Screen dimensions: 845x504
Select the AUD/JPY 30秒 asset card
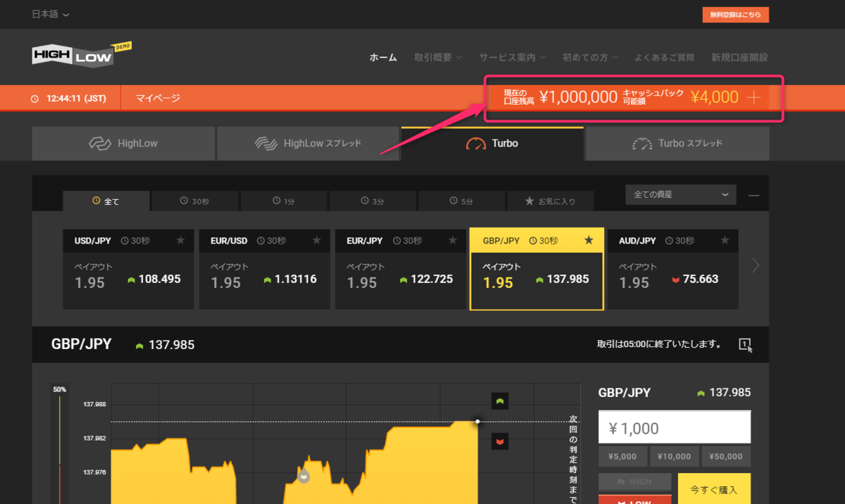tap(672, 270)
